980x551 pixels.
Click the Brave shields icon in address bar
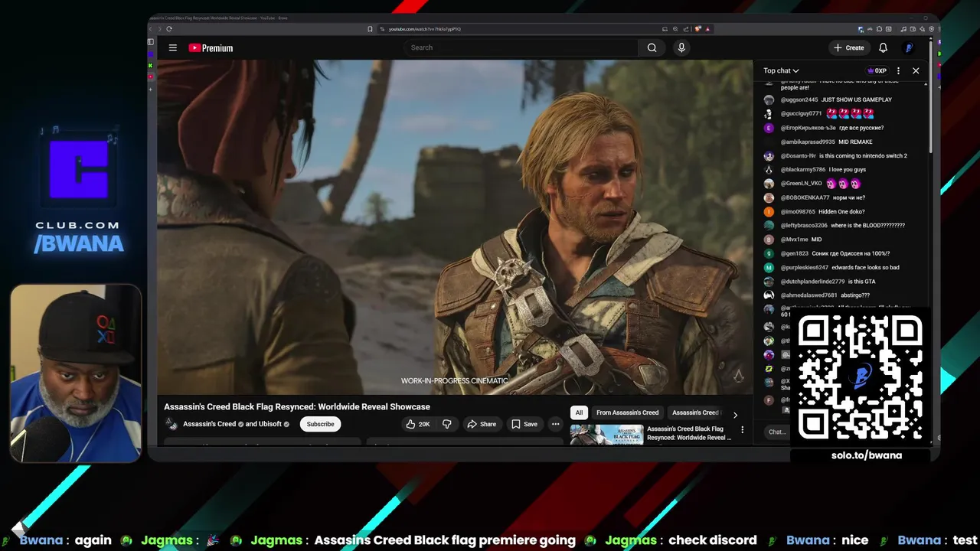coord(697,29)
